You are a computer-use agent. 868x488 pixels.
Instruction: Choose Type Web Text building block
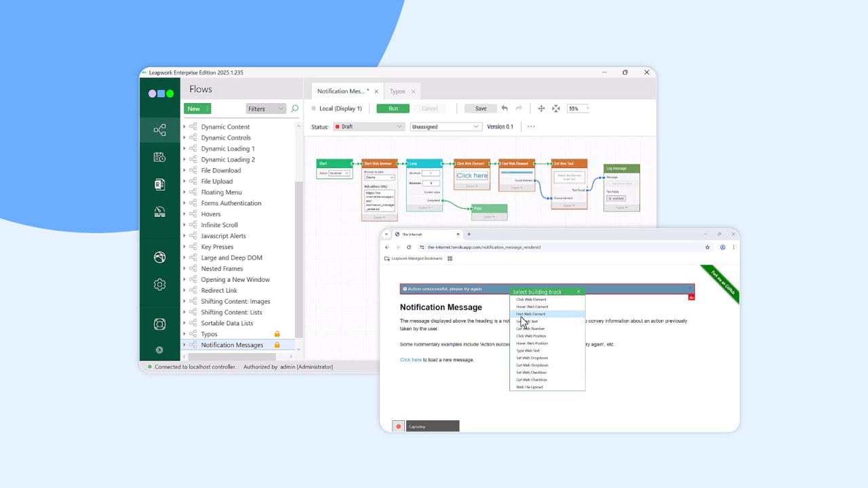coord(547,350)
